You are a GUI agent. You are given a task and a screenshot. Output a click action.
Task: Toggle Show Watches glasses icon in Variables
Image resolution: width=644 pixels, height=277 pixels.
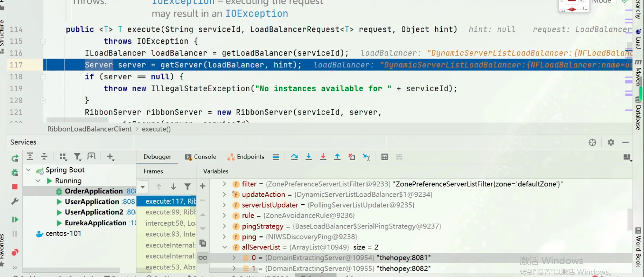point(203,258)
